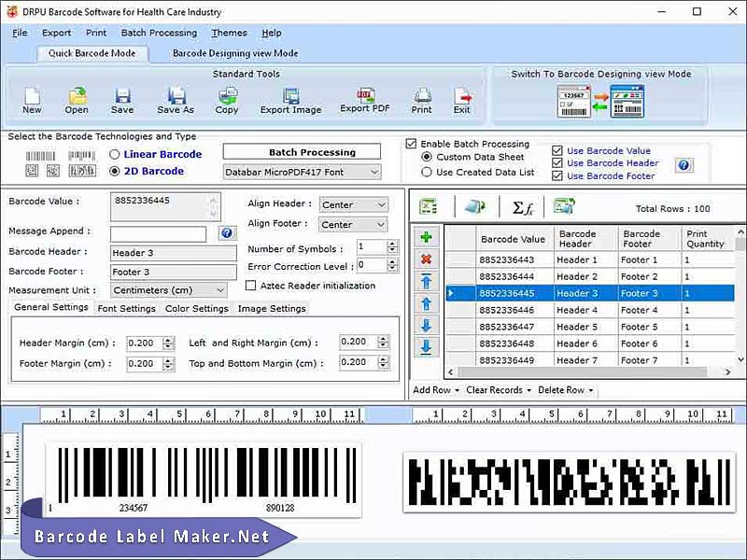Viewport: 747px width, 560px height.
Task: Click the sigma formula function icon
Action: [x=522, y=207]
